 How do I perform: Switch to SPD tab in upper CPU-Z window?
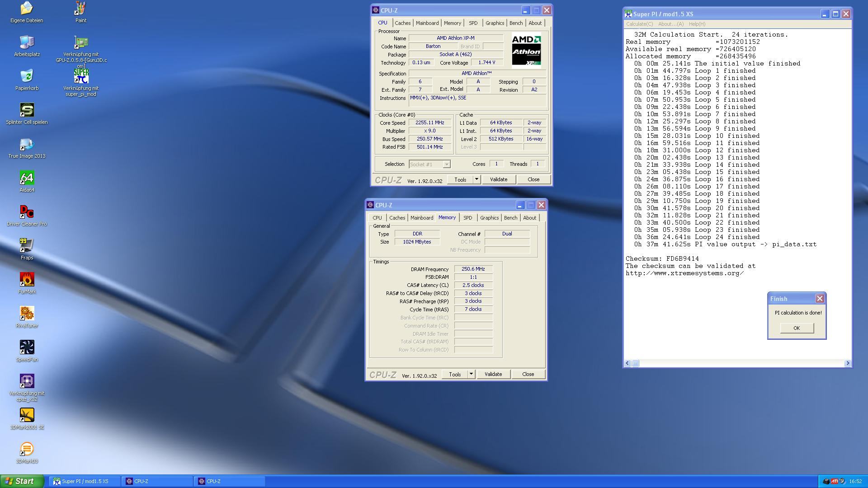473,23
